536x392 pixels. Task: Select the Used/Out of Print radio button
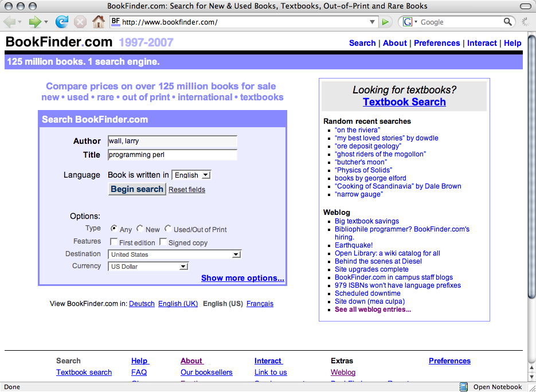click(x=168, y=228)
